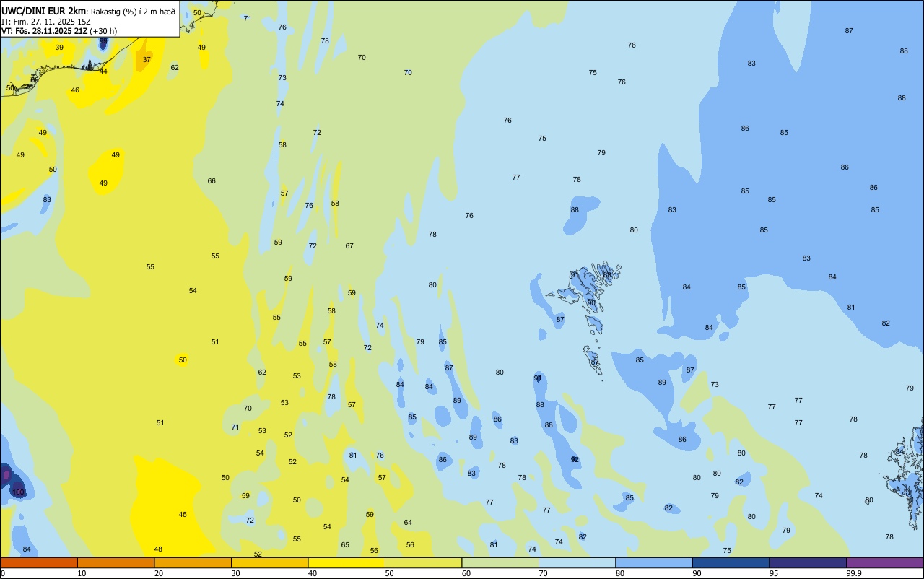Click the 10–20 orange legend swatch
Screen dimensions: 924x579
115,562
